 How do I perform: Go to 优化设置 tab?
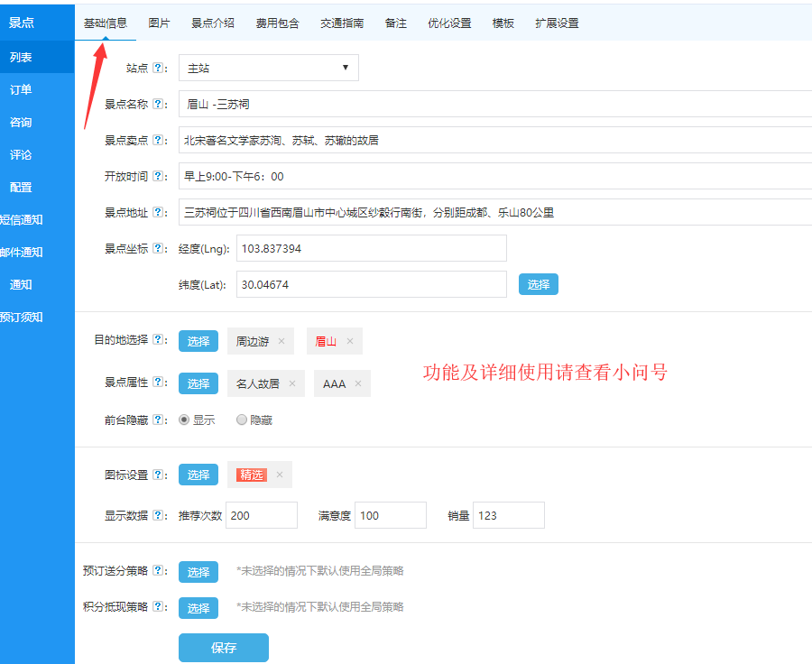tap(449, 23)
